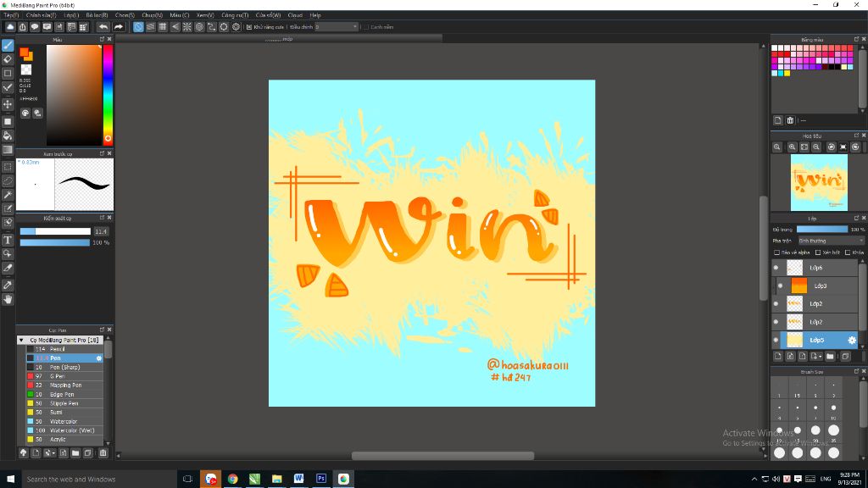
Task: Enable the Bảo vệ alpha checkbox
Action: pyautogui.click(x=776, y=252)
